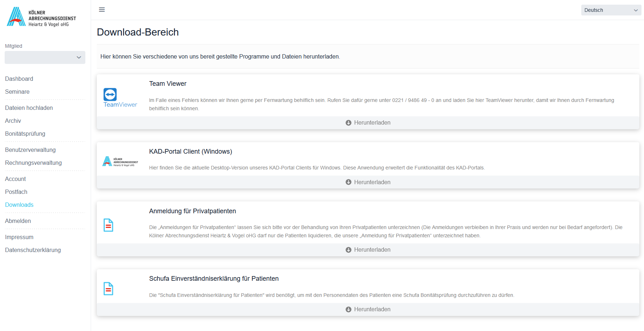The image size is (644, 331).
Task: Toggle the hamburger sidebar menu
Action: tap(102, 10)
